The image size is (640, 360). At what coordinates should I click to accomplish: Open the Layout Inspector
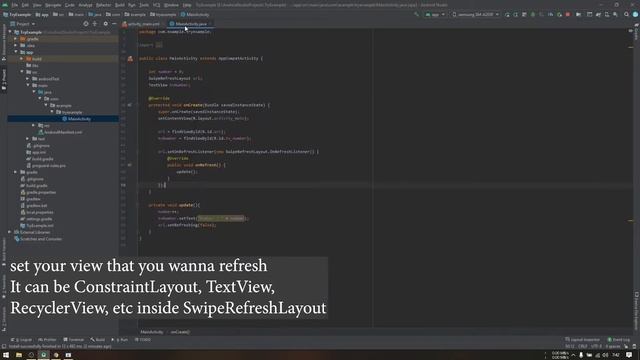(x=582, y=340)
